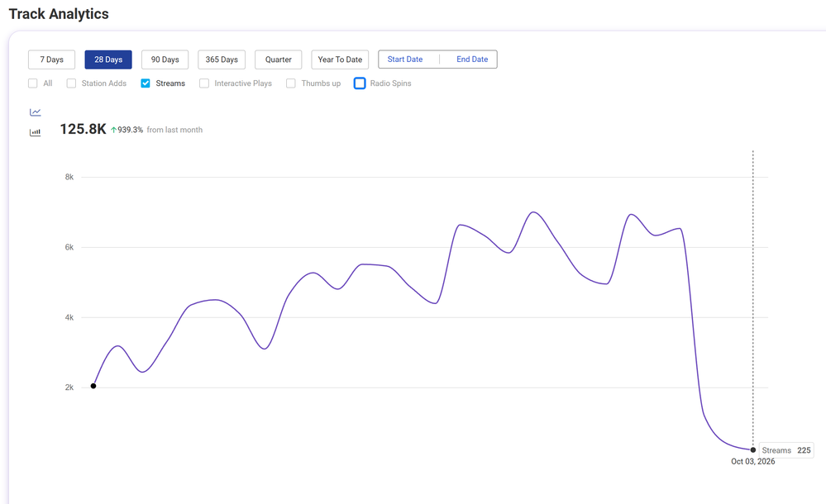The image size is (826, 504).
Task: Choose the 90 Days range button
Action: point(165,59)
